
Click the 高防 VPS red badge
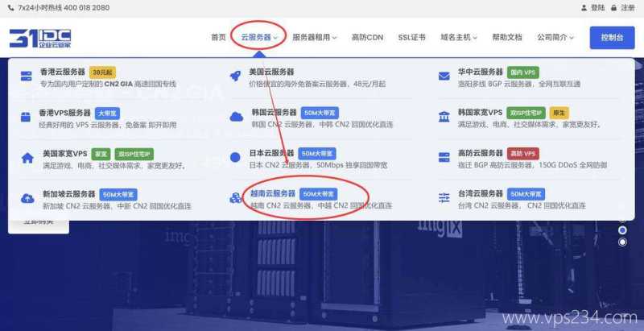coord(523,154)
